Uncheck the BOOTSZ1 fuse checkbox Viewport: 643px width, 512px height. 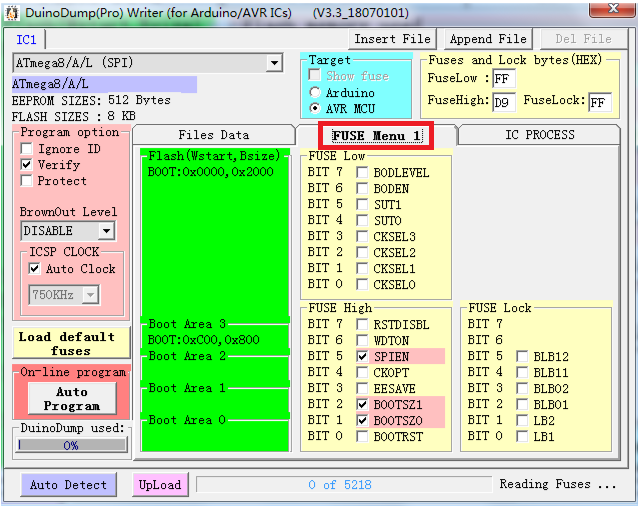click(362, 404)
